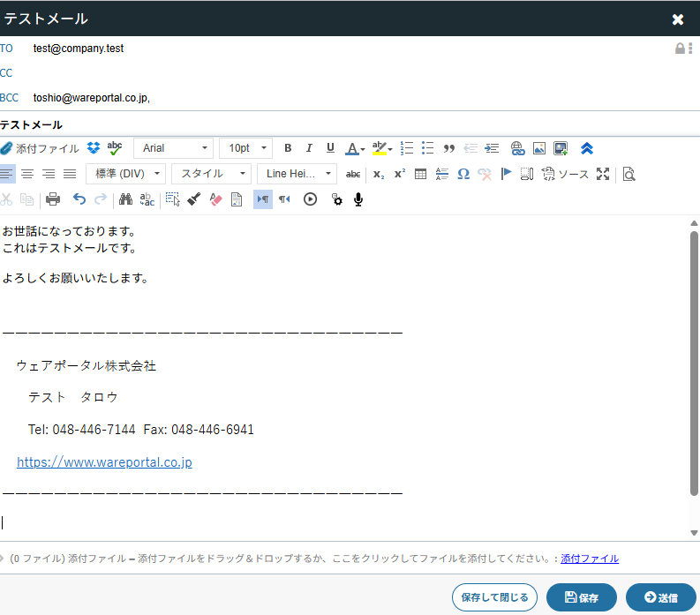Click the 添付ファイル toolbar item
This screenshot has width=700, height=615.
[41, 148]
